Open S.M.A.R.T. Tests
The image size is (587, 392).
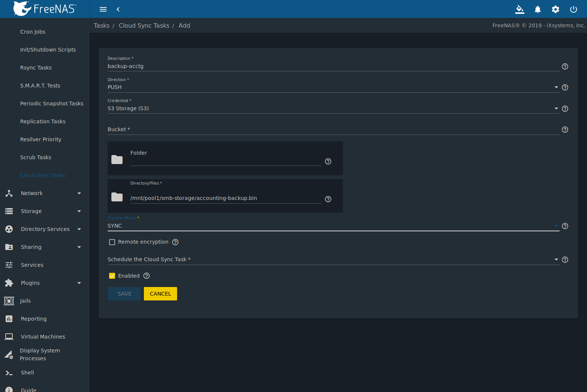click(40, 86)
